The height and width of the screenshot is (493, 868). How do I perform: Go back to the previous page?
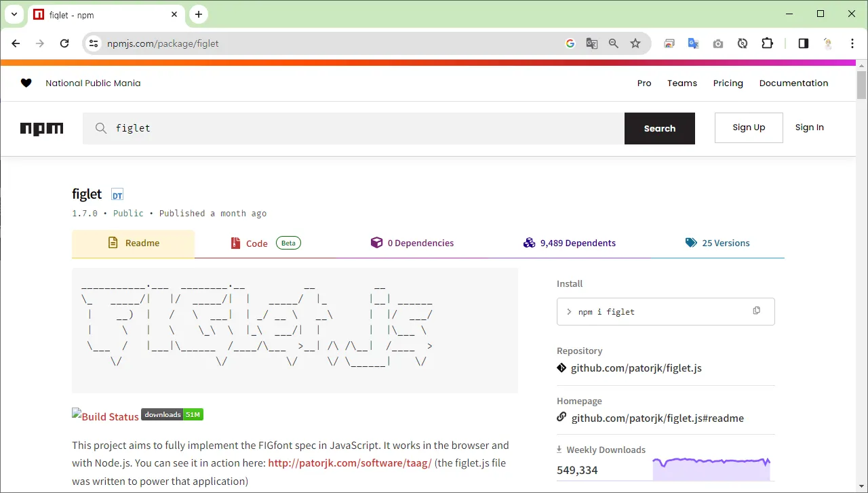16,43
